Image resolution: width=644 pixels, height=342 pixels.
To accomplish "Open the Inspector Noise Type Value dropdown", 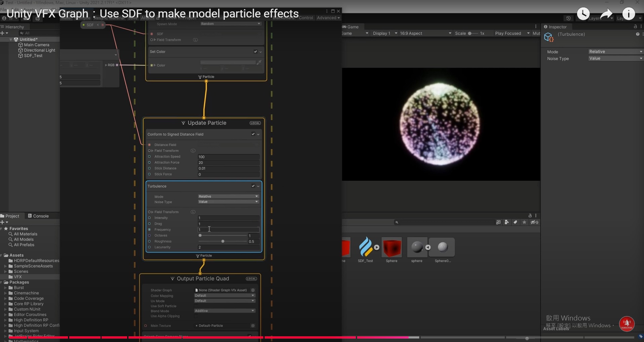I will tap(616, 58).
